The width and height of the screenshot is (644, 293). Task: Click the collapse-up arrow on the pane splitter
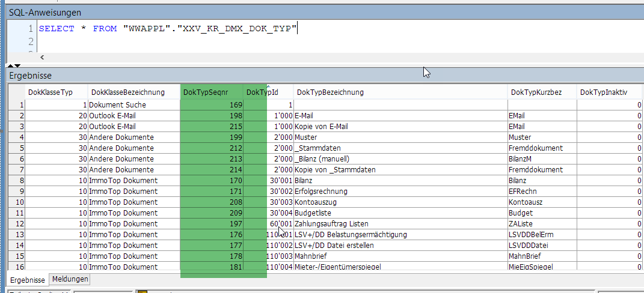click(11, 65)
